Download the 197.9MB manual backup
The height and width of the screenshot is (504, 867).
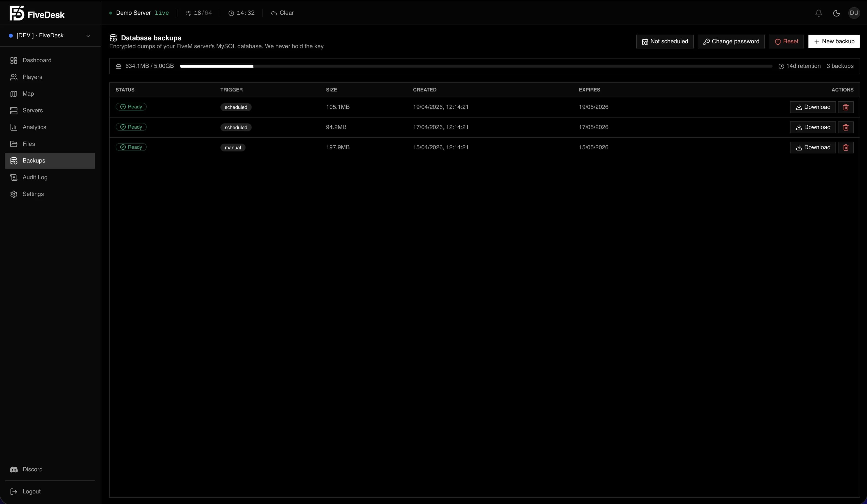813,147
